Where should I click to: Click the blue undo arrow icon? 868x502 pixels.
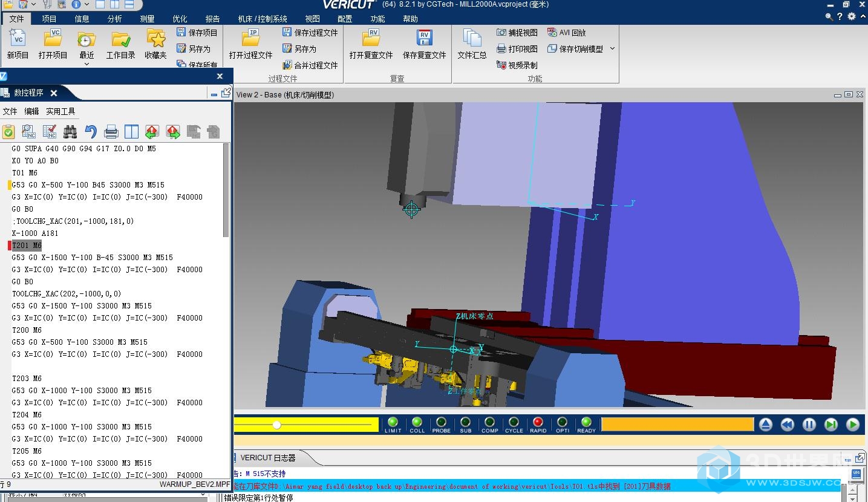coord(91,132)
